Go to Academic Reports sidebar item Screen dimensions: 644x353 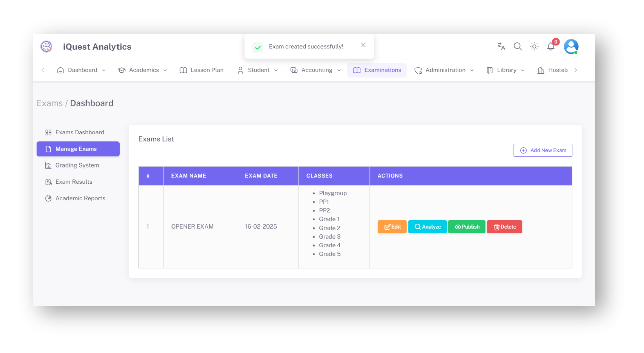[80, 198]
